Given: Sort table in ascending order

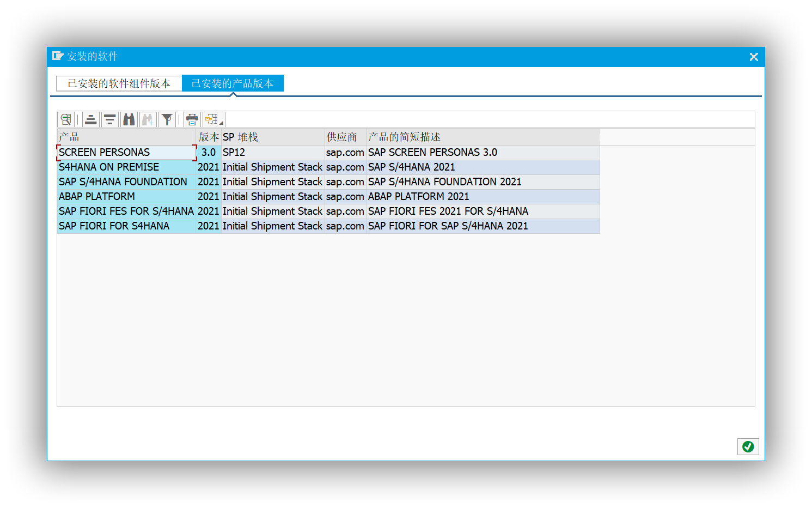Looking at the screenshot, I should tap(91, 119).
